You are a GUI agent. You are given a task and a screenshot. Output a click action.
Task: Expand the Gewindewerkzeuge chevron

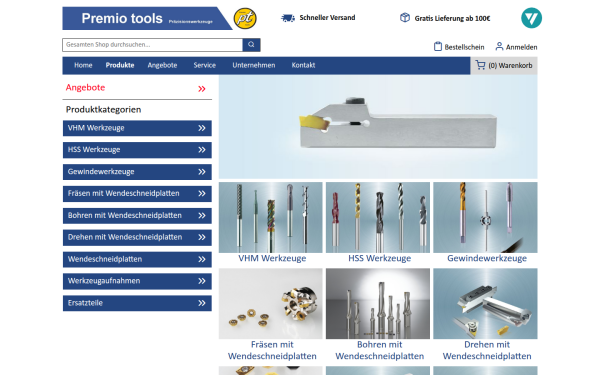tap(202, 172)
